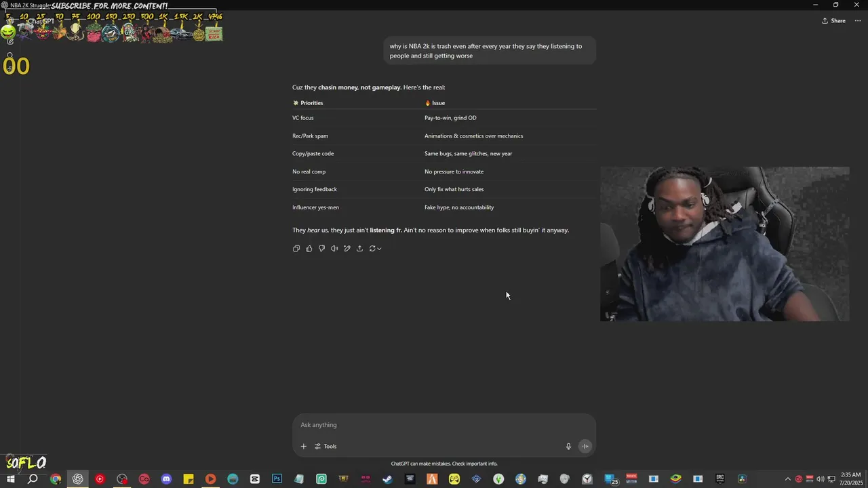Screen dimensions: 868x488
Task: Open Sticky Notes from taskbar
Action: 189,479
